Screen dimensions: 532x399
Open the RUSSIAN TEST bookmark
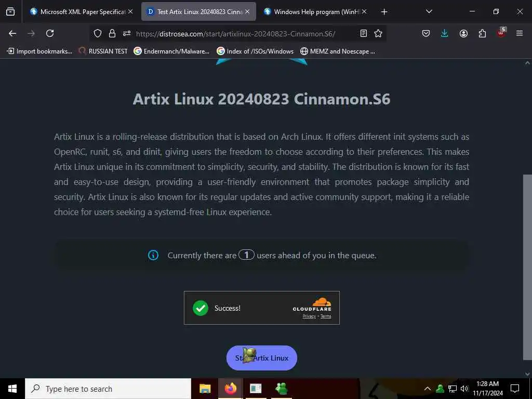coord(103,51)
